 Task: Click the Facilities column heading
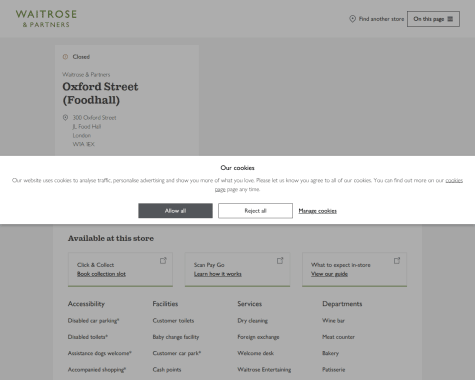(x=165, y=304)
